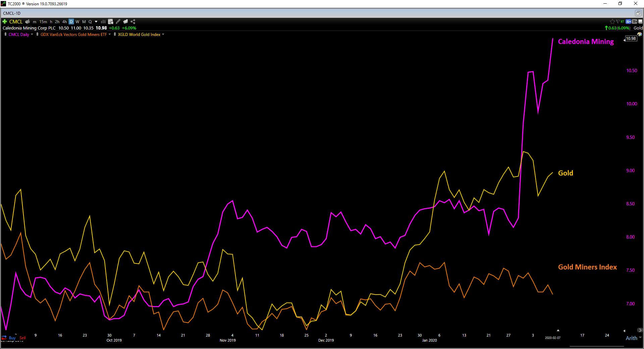Select the 4h timeframe
Viewport: 644px width, 349px height.
coord(64,22)
